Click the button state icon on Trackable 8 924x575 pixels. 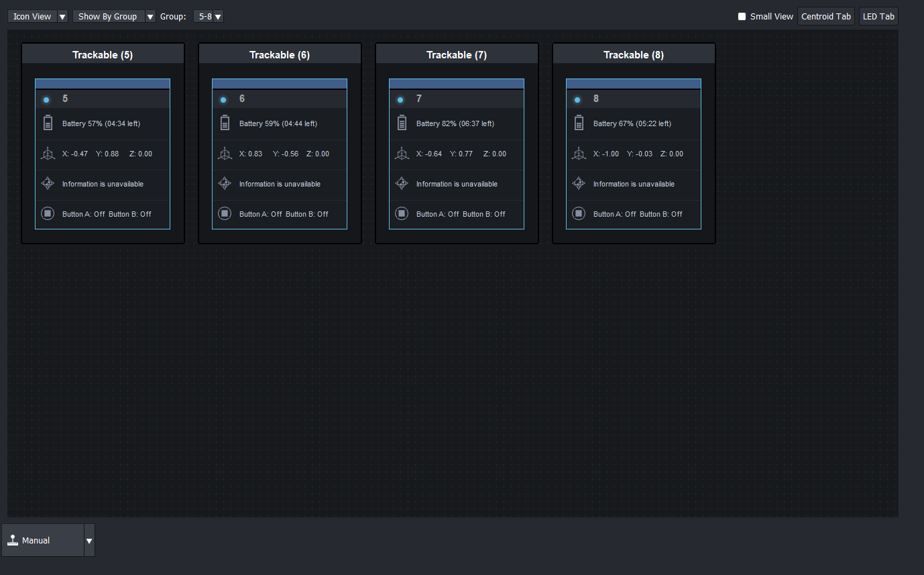578,213
